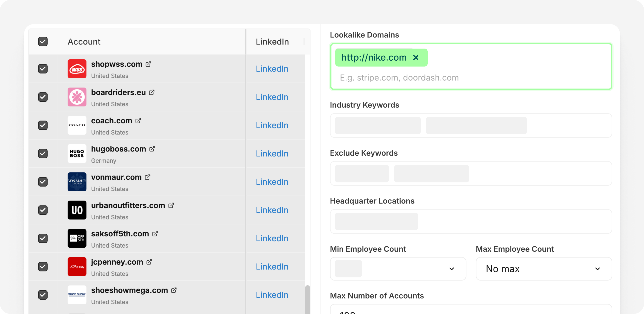The height and width of the screenshot is (314, 644).
Task: Click the Von Maur company logo
Action: click(x=77, y=182)
